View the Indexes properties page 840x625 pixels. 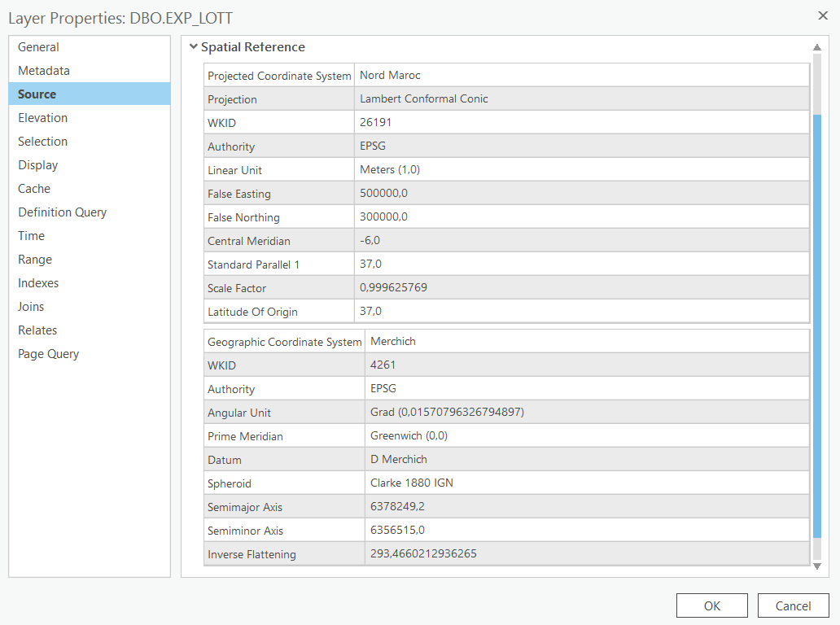click(38, 282)
